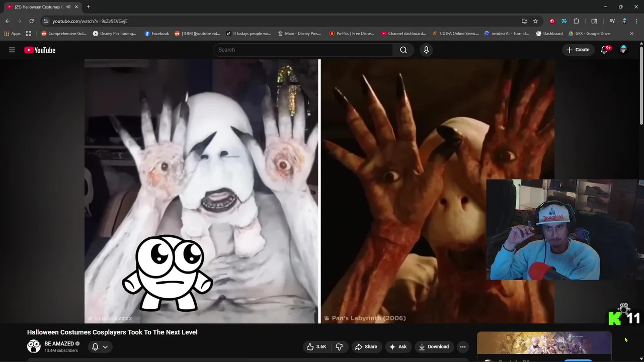Open TOMT youtube vid bookmark
The width and height of the screenshot is (644, 362).
tap(197, 34)
